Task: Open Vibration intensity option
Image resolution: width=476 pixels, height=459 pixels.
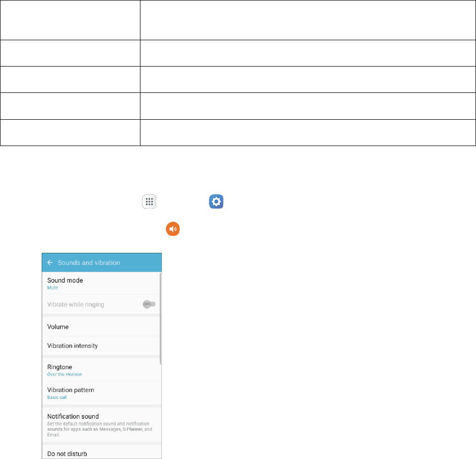Action: (101, 346)
